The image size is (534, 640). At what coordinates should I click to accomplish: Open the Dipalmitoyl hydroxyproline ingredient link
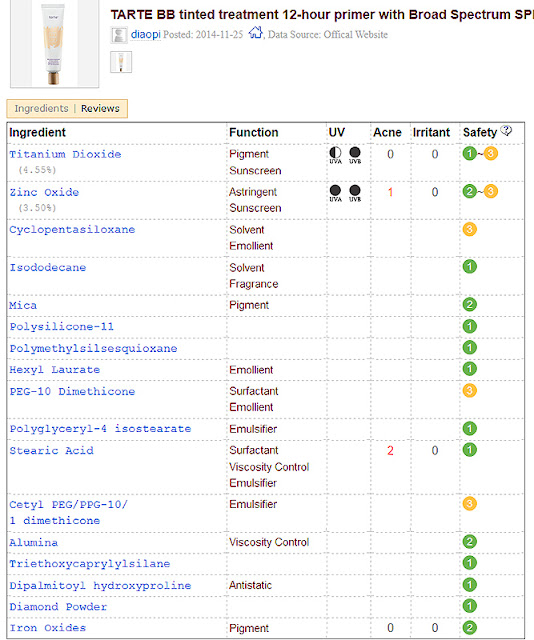pos(100,585)
